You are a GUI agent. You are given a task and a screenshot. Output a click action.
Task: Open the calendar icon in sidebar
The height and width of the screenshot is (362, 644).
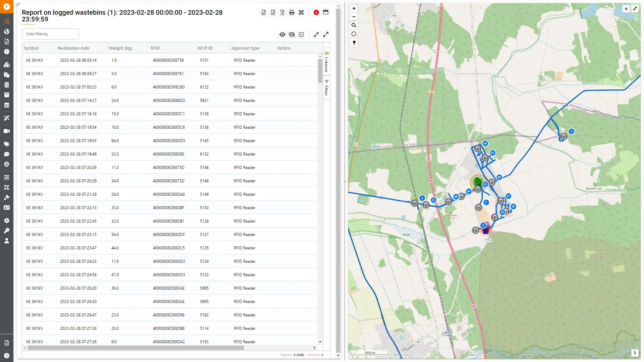click(7, 105)
